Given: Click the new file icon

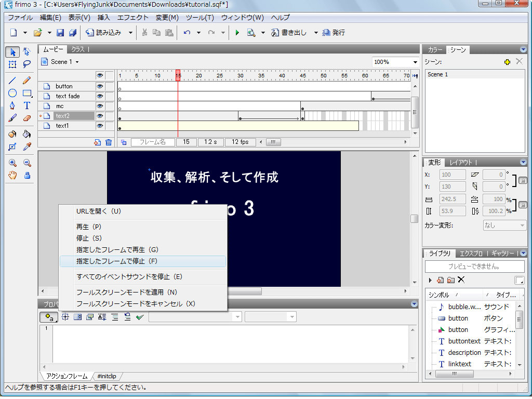Looking at the screenshot, I should point(14,33).
